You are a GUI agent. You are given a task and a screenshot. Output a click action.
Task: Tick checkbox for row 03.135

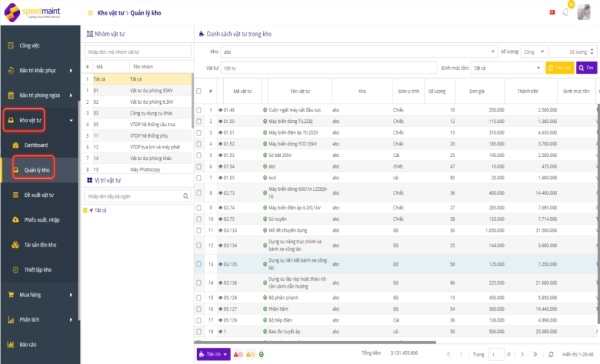coord(199,264)
